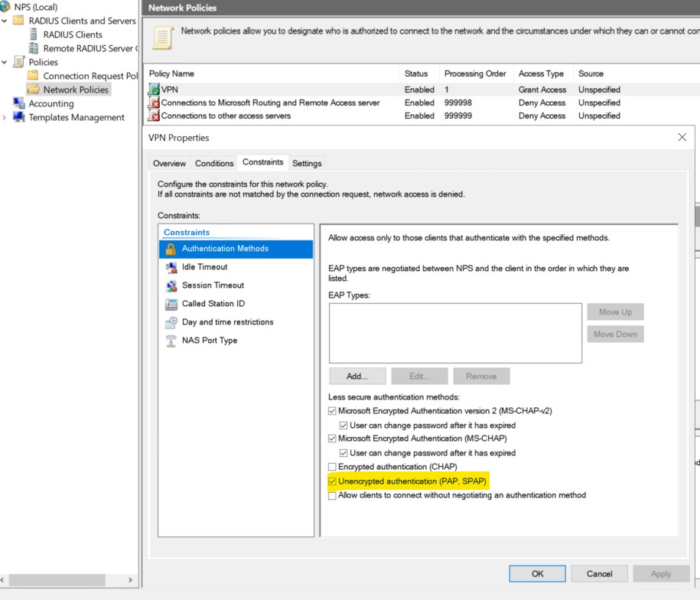Image resolution: width=700 pixels, height=600 pixels.
Task: Click the Grant Access cell of VPN policy
Action: (x=542, y=90)
